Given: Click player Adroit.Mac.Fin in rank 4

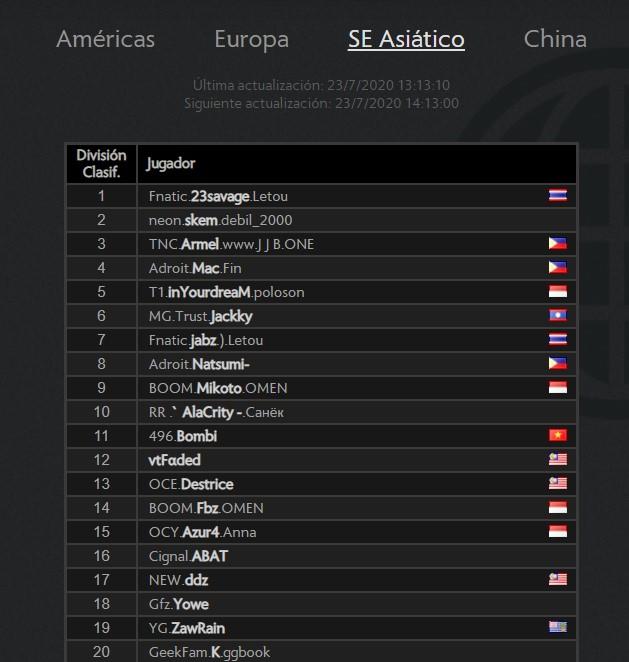Looking at the screenshot, I should click(195, 268).
